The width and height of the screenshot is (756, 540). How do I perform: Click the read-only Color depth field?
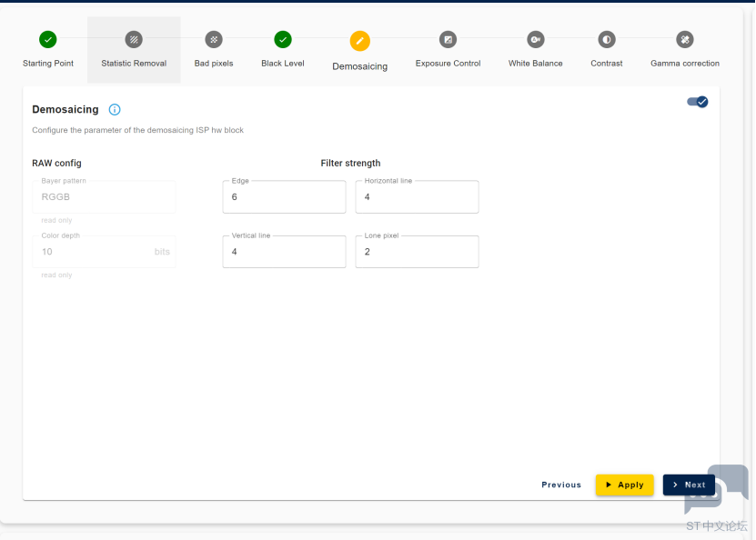point(104,252)
